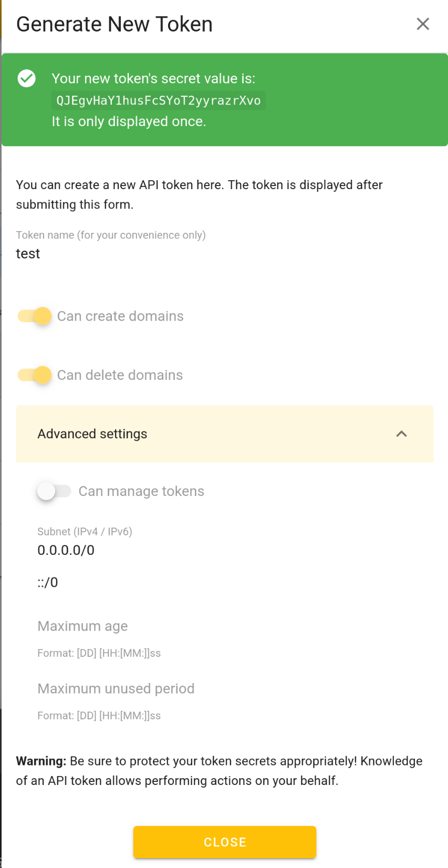Click the Generate New Token title
Viewport: 448px width, 868px height.
pyautogui.click(x=114, y=24)
